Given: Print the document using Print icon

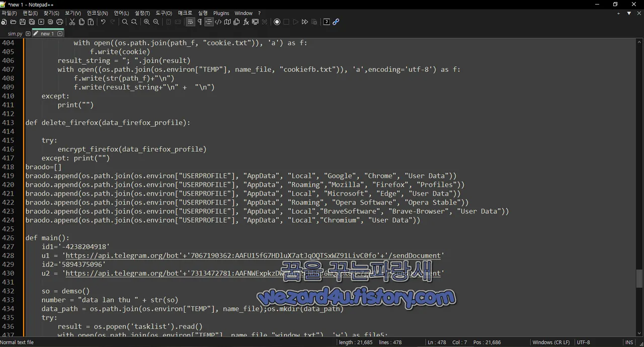Looking at the screenshot, I should pyautogui.click(x=59, y=22).
